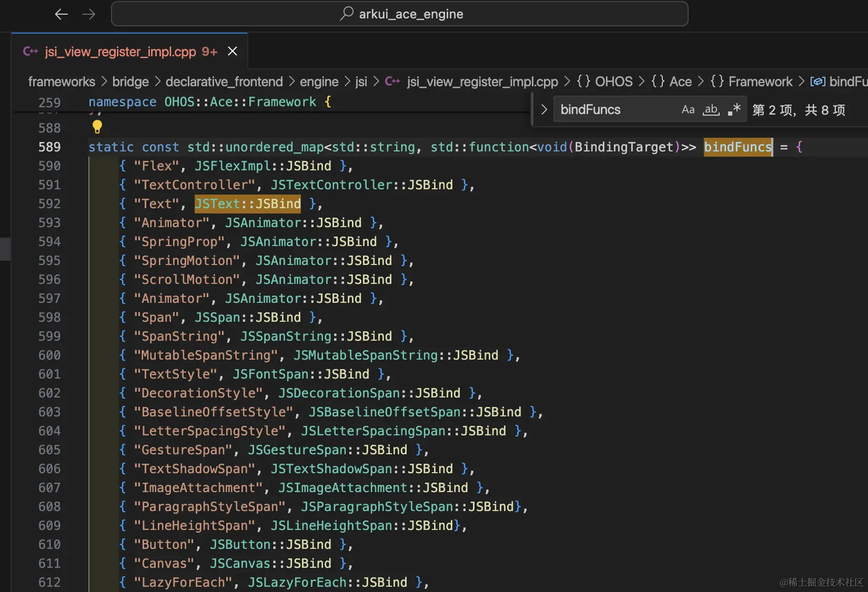This screenshot has width=868, height=592.
Task: Open the jsi breadcrumb folder
Action: pos(361,81)
